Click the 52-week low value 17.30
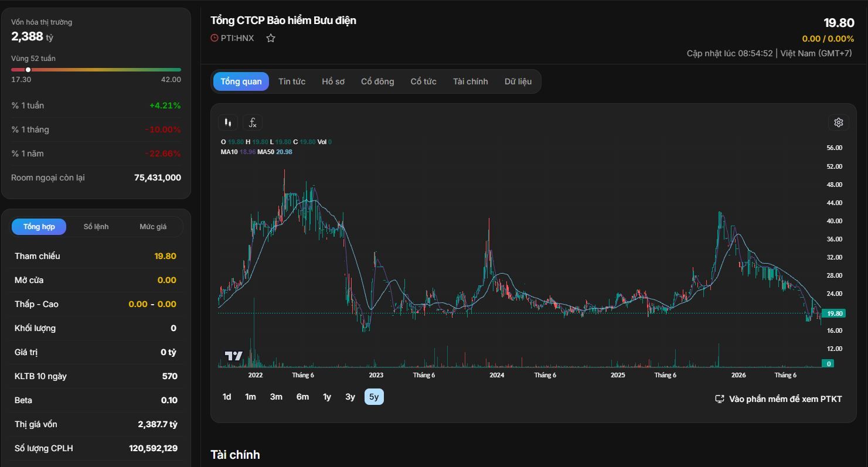 click(x=21, y=80)
